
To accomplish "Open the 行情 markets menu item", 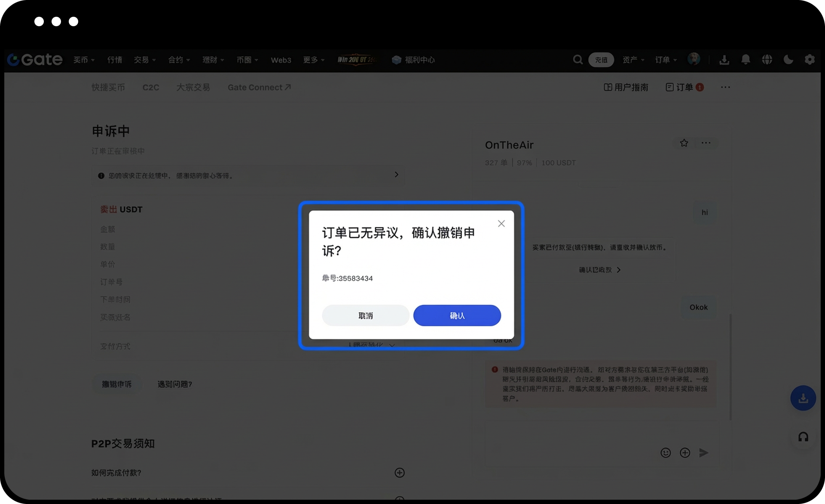I will tap(115, 60).
